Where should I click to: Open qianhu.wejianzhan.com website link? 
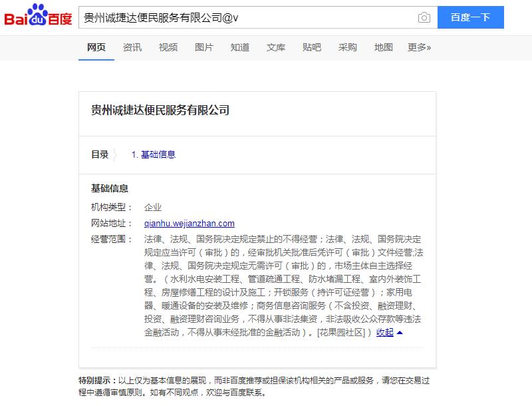(190, 224)
